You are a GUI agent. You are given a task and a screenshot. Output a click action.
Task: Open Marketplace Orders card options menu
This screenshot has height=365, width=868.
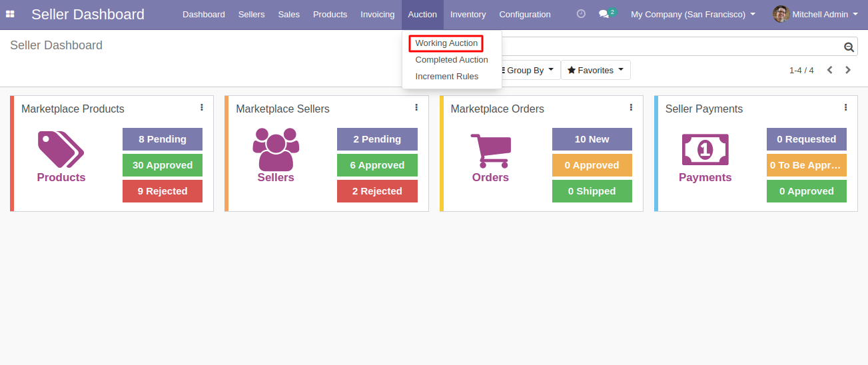(x=631, y=107)
